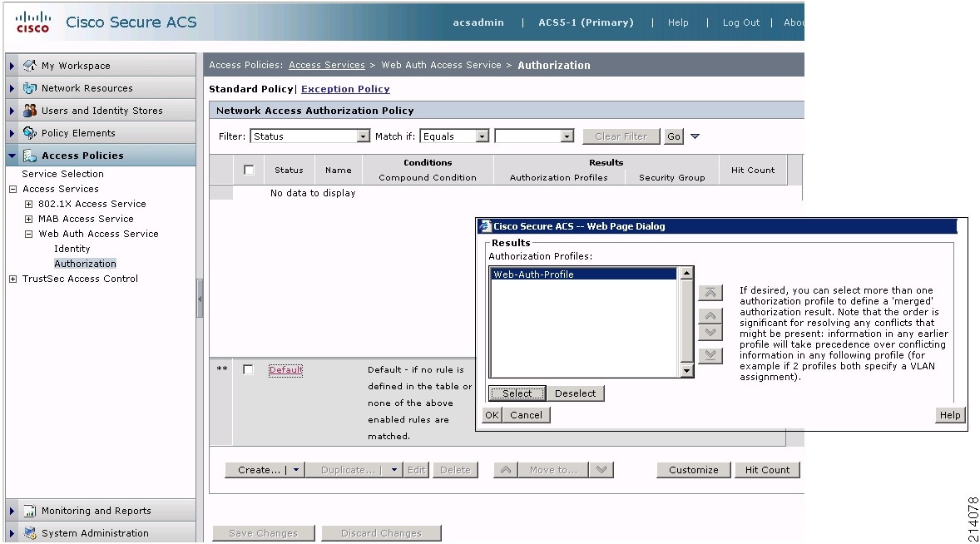
Task: Click the Web Page Dialog title icon
Action: coord(485,226)
